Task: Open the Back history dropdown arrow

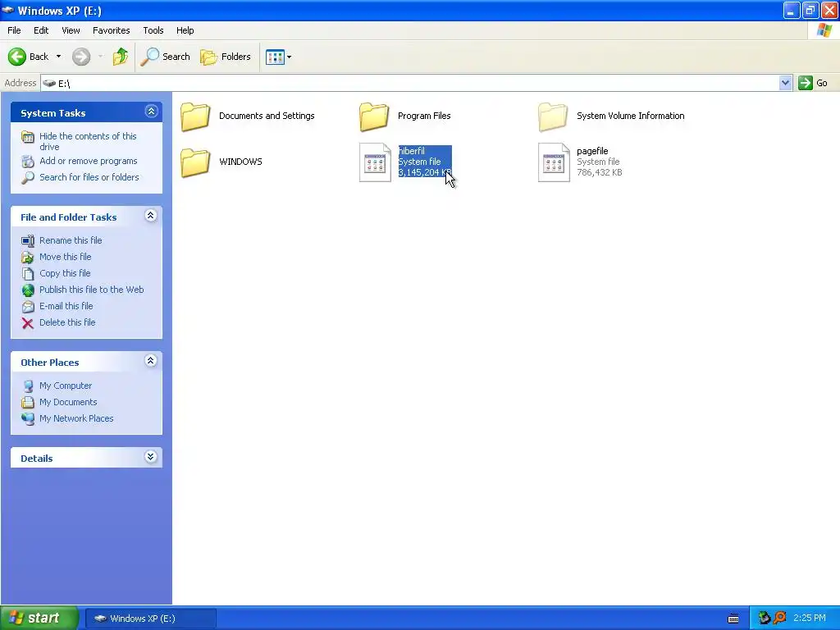Action: click(x=58, y=57)
